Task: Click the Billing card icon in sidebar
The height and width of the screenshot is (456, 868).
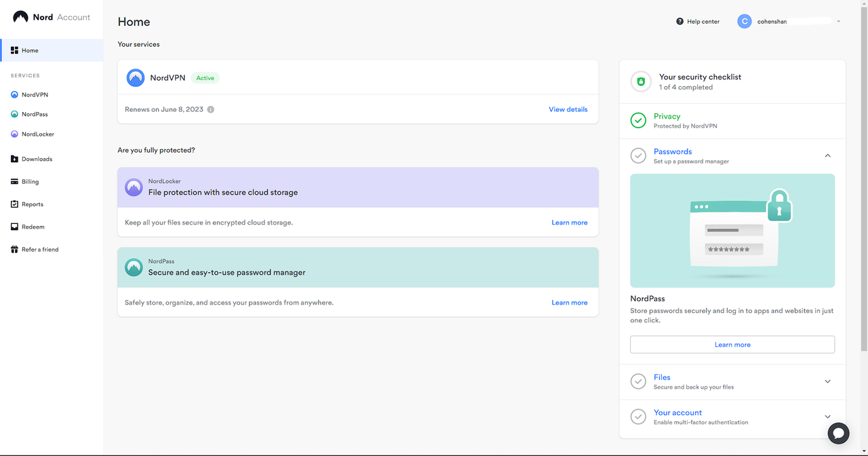Action: coord(14,181)
